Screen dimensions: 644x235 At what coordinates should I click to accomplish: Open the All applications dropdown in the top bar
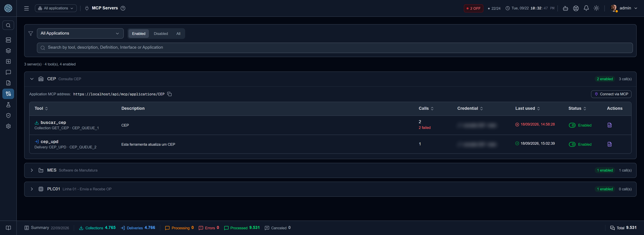tap(56, 8)
